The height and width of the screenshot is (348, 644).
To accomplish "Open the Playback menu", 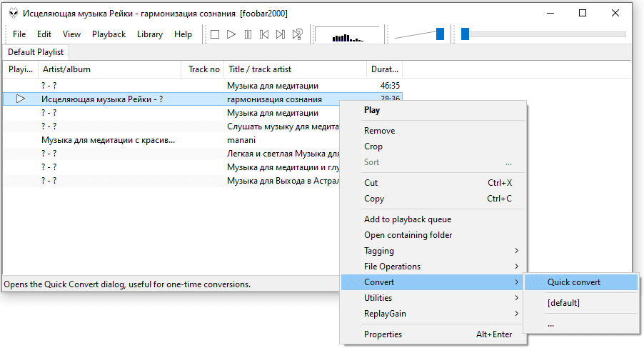I will [109, 34].
